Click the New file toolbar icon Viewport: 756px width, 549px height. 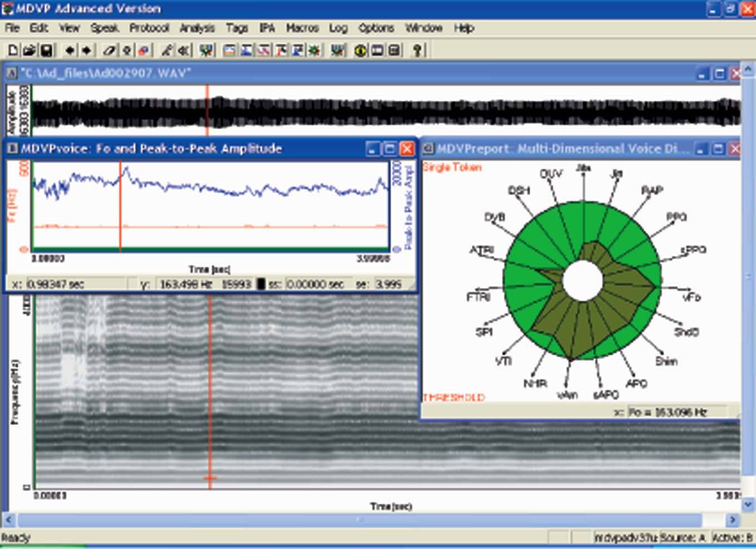tap(12, 51)
